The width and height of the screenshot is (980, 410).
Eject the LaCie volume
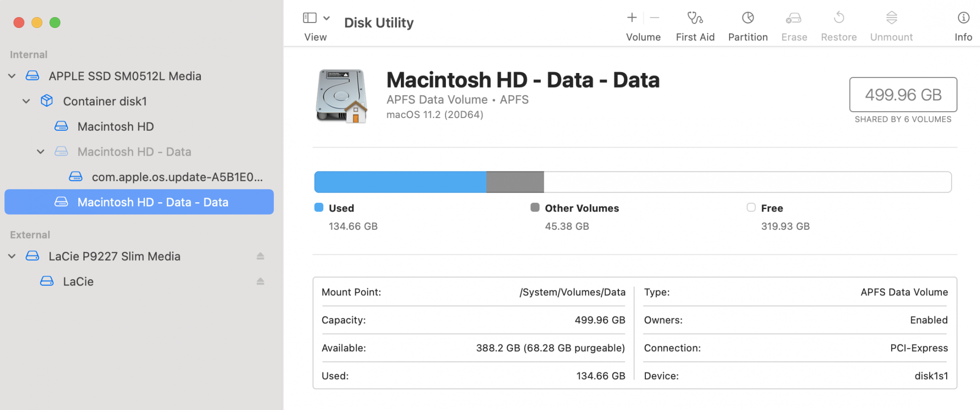260,281
